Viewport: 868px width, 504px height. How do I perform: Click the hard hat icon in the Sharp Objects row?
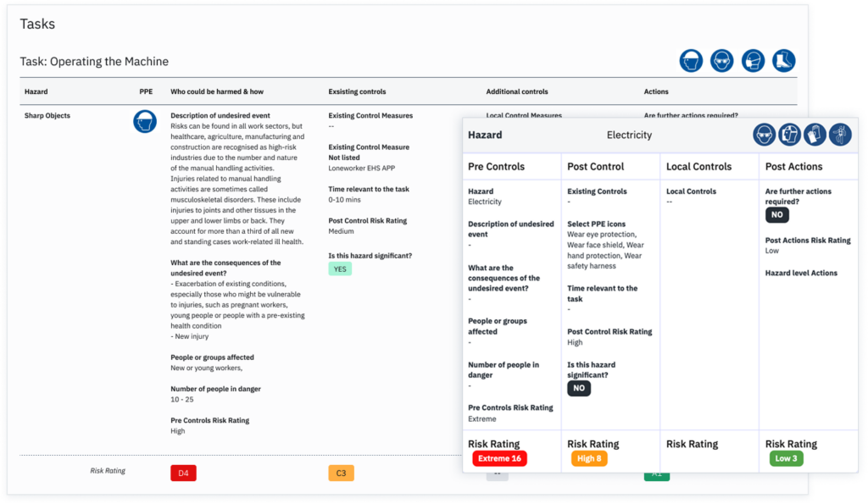[x=145, y=121]
